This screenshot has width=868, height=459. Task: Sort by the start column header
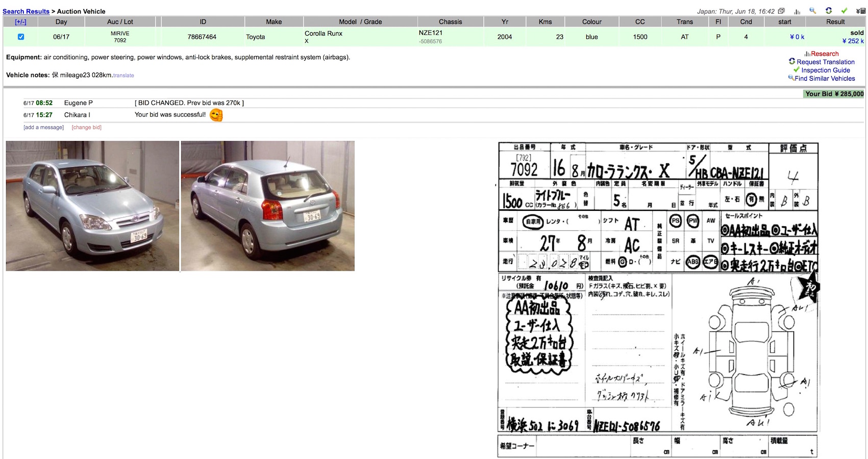(x=785, y=22)
